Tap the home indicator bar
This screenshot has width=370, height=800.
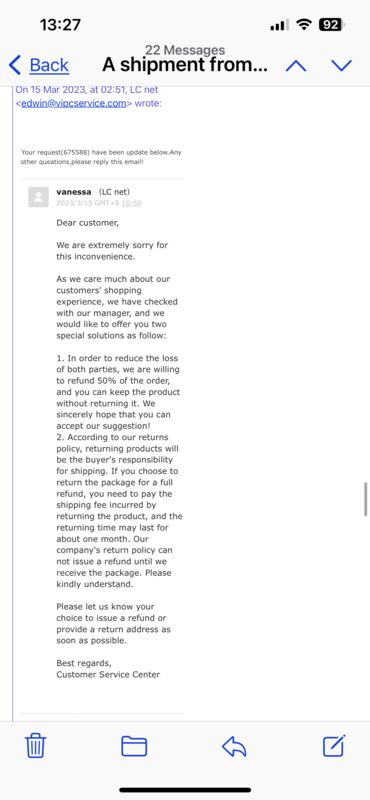click(x=185, y=790)
